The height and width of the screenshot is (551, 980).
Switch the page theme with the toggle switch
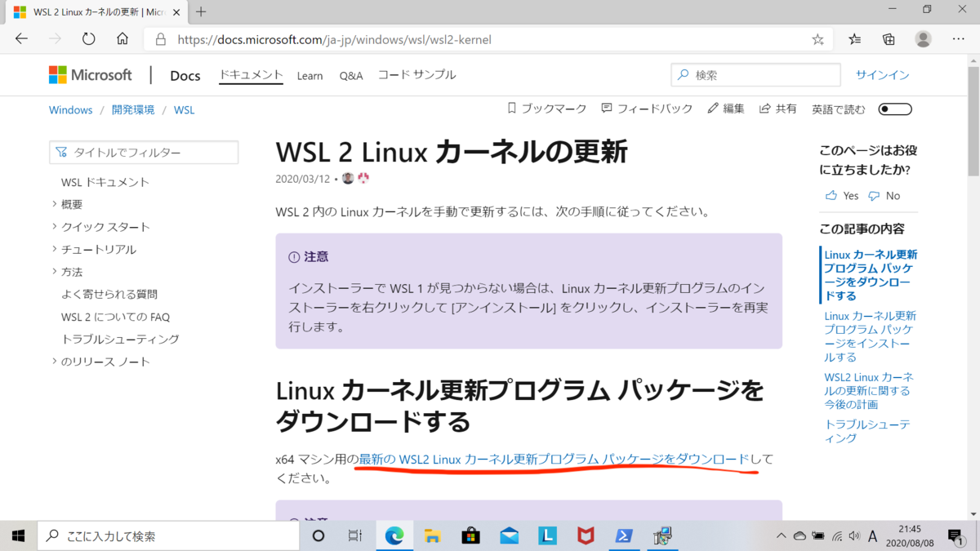pos(894,108)
